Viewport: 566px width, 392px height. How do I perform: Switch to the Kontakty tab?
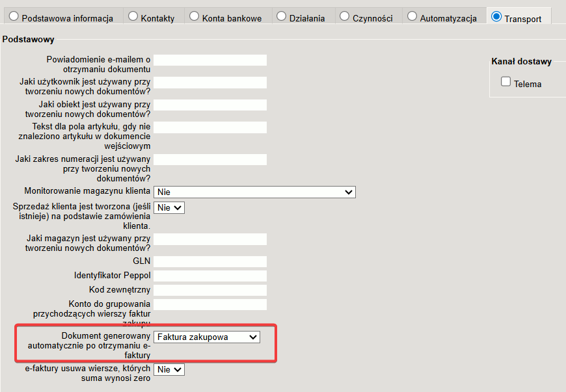pyautogui.click(x=133, y=17)
